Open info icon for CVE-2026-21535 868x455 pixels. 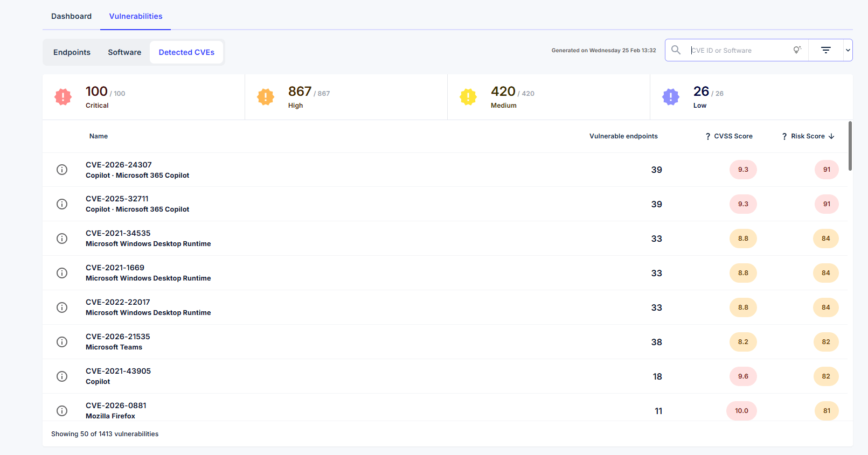click(x=62, y=342)
